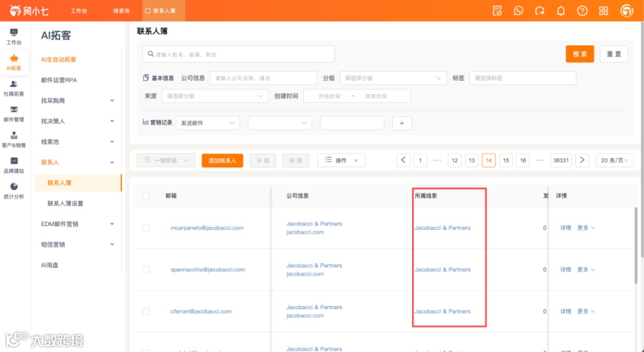Open 联系人簿设置 submenu item
This screenshot has height=352, width=644.
coord(66,203)
